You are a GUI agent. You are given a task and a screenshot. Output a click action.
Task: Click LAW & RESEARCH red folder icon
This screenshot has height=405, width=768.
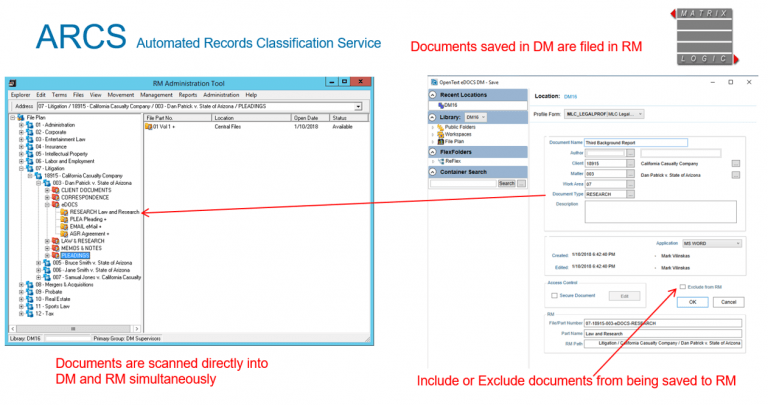point(55,241)
